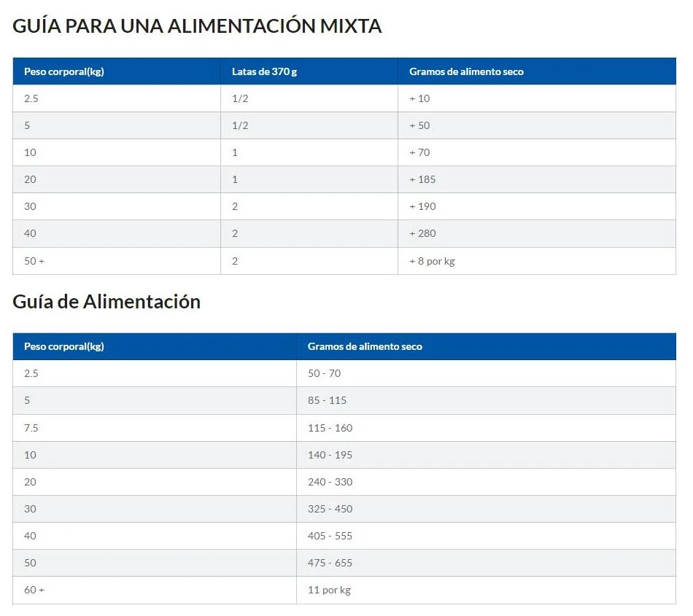Select the '50 - 70' grams range cell
The image size is (693, 616).
tap(324, 373)
